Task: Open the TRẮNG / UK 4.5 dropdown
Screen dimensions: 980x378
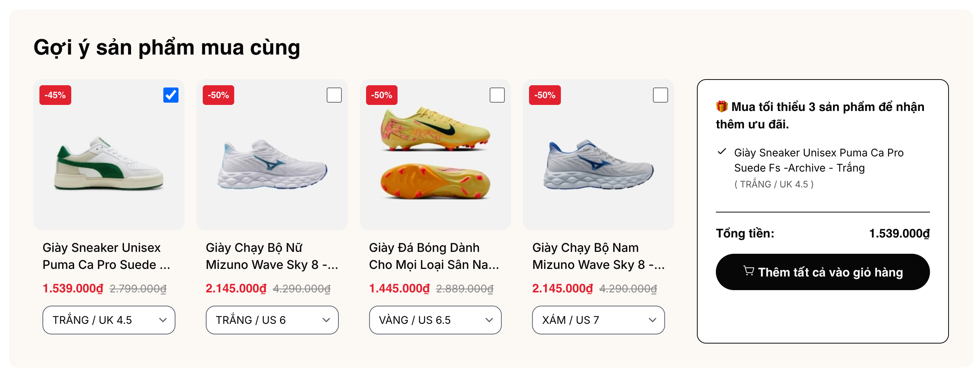Action: pyautogui.click(x=109, y=320)
